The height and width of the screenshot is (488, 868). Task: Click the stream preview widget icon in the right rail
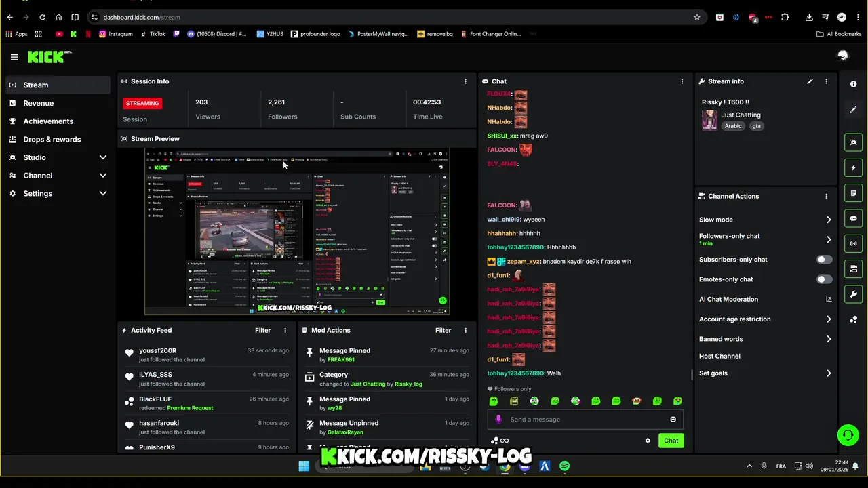(x=853, y=142)
